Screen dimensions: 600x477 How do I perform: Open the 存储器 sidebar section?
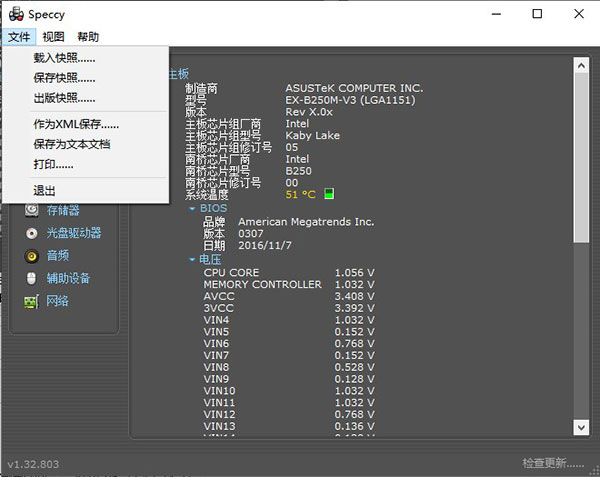(x=63, y=210)
